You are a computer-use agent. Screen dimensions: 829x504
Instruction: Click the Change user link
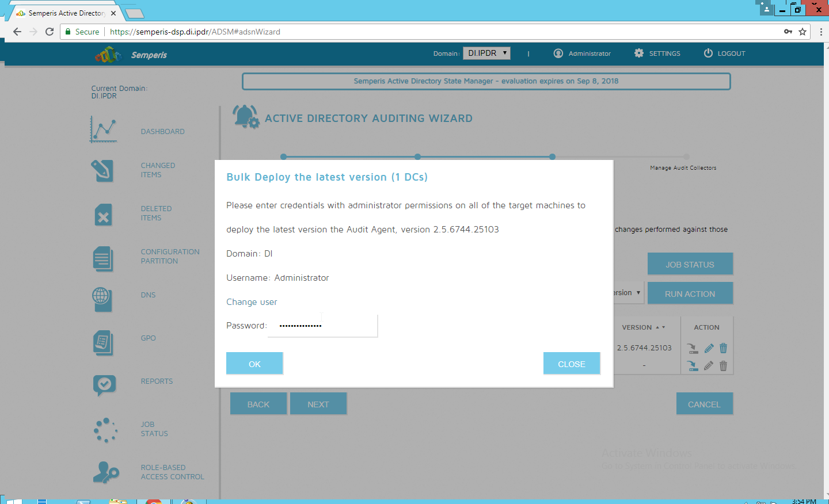[252, 302]
